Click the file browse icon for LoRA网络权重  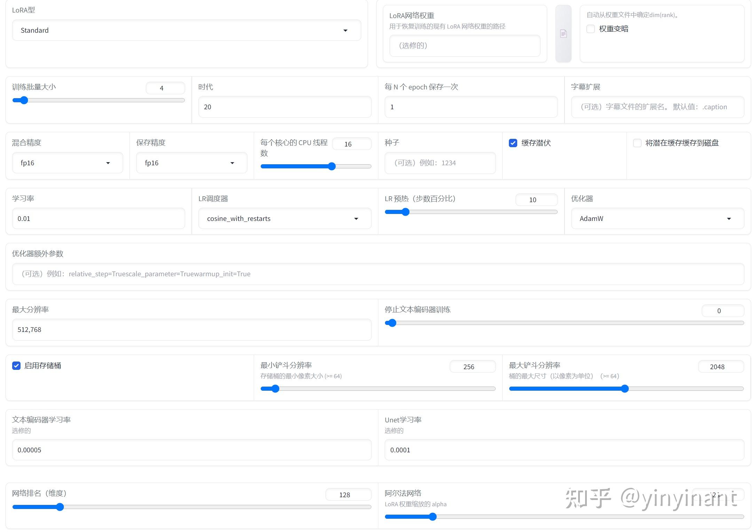[563, 34]
